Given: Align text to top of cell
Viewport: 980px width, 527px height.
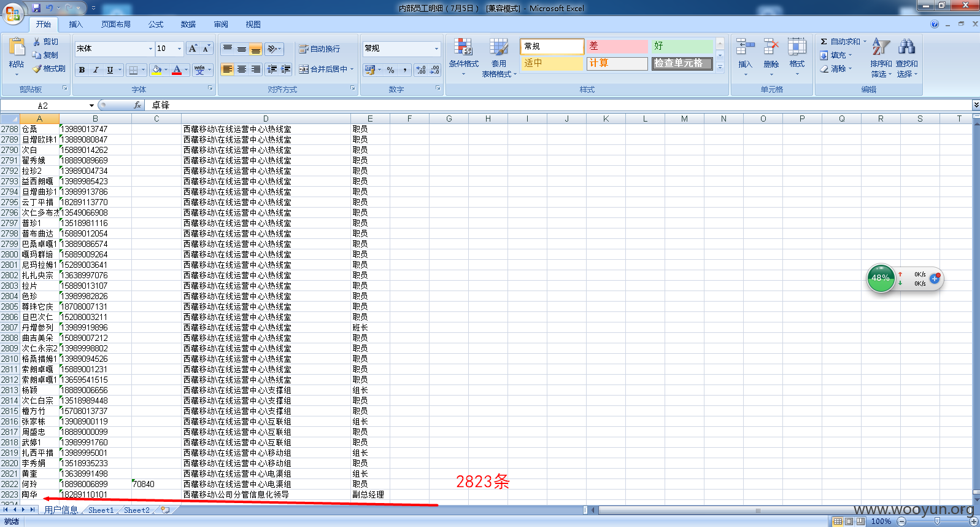Looking at the screenshot, I should pyautogui.click(x=228, y=49).
